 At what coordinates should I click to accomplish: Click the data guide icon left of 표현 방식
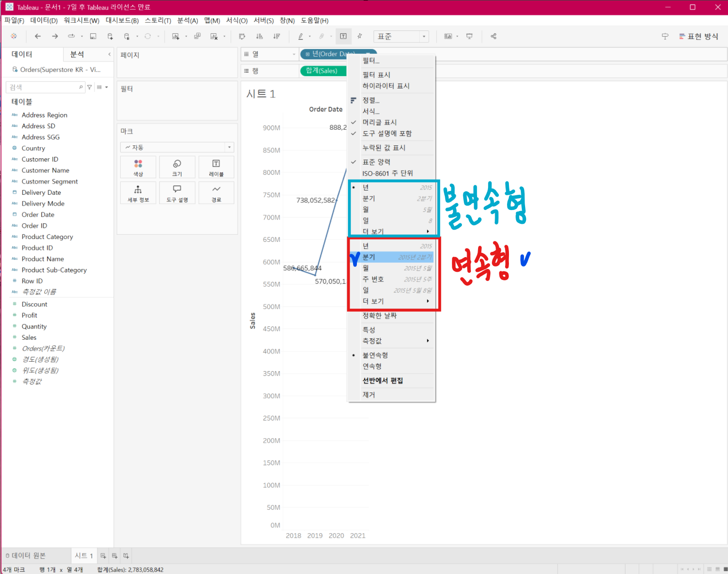665,36
